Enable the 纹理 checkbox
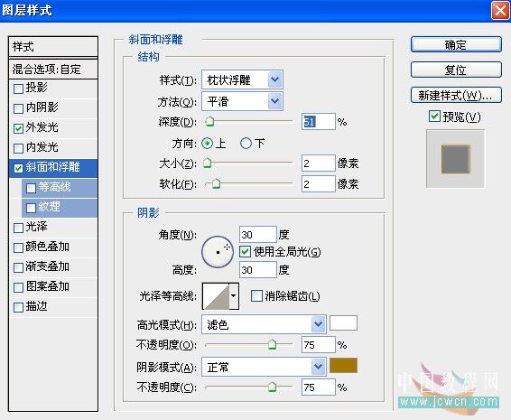This screenshot has width=511, height=420. [x=31, y=208]
